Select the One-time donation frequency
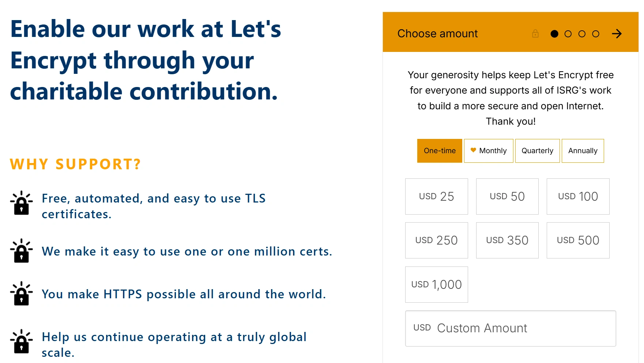The height and width of the screenshot is (363, 644). [440, 151]
